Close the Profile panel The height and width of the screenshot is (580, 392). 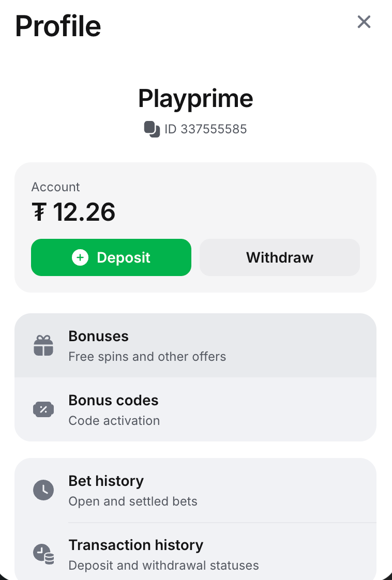pos(364,22)
